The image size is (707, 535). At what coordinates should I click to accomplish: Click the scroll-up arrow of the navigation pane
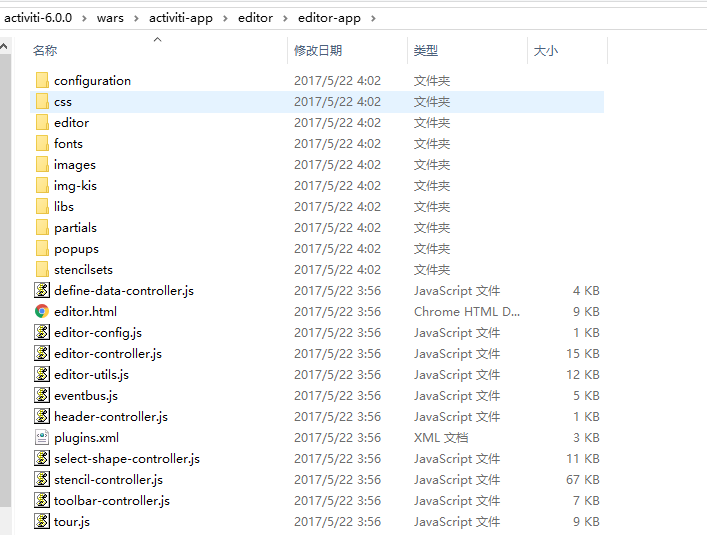(5, 46)
